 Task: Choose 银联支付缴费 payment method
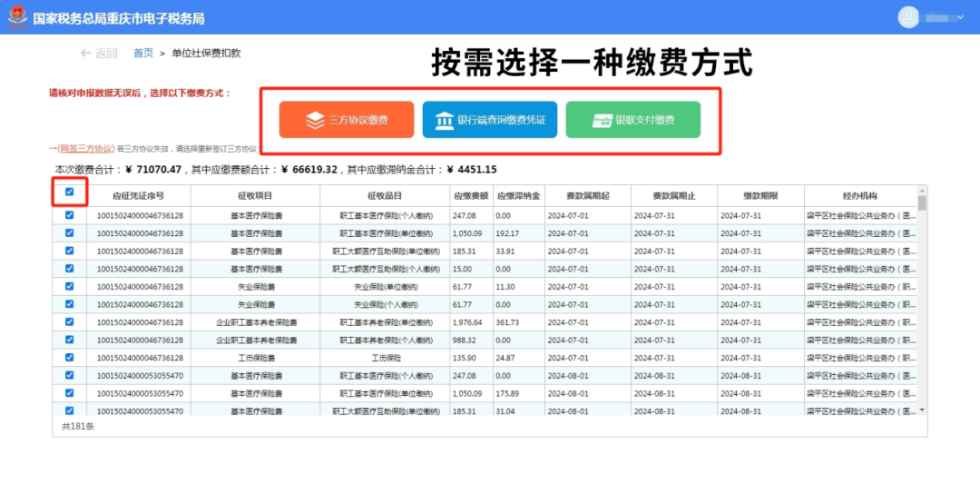633,120
